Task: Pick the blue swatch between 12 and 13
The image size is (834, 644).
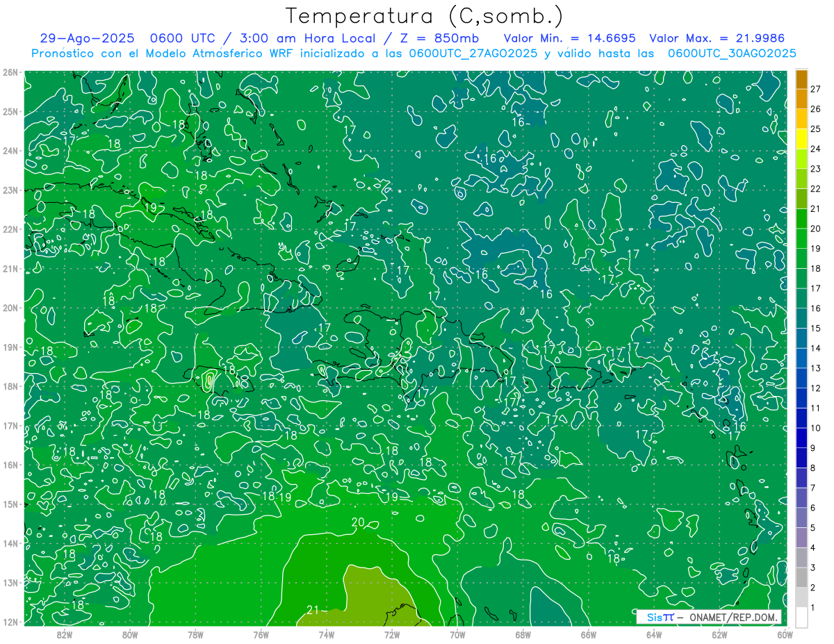Action: pos(801,378)
